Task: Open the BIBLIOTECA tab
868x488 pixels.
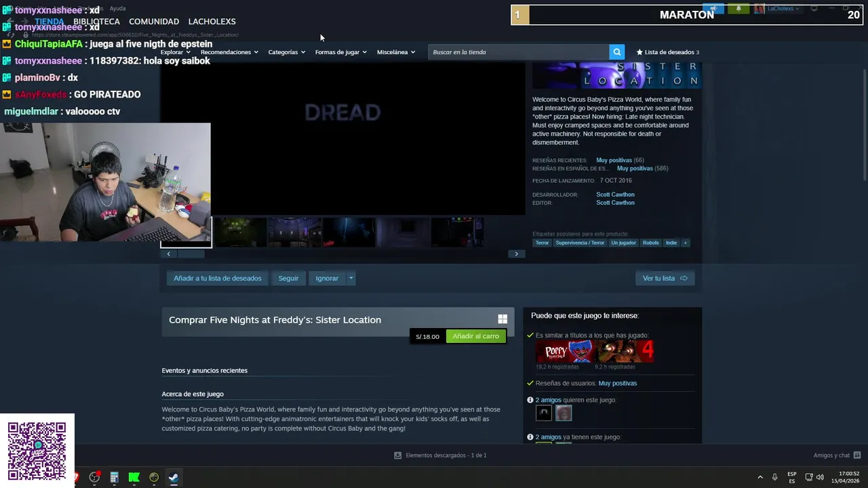Action: (x=96, y=22)
